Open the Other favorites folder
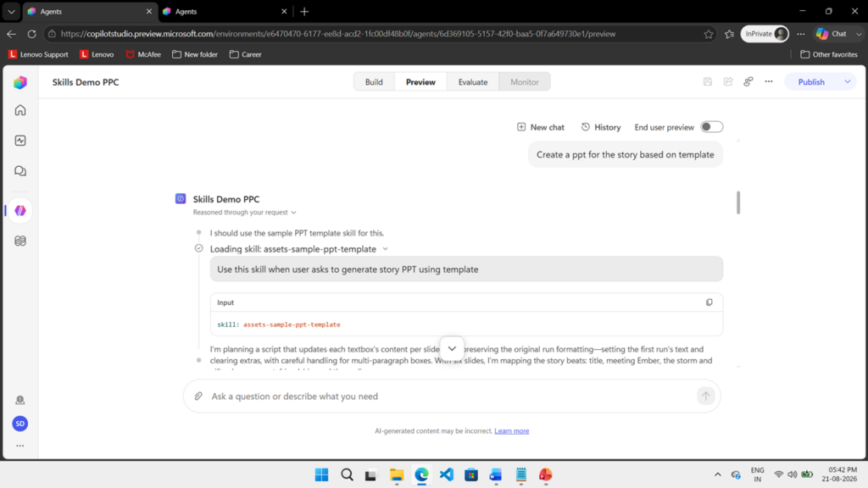This screenshot has width=868, height=488. (829, 54)
